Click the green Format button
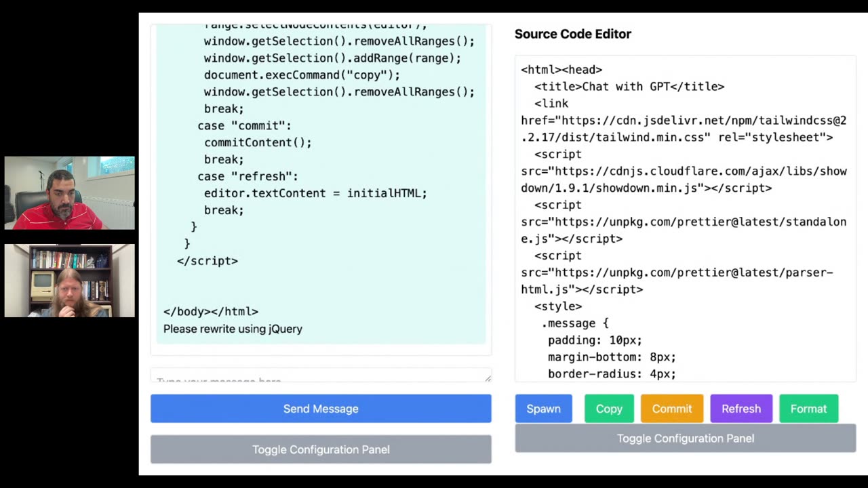 click(809, 409)
